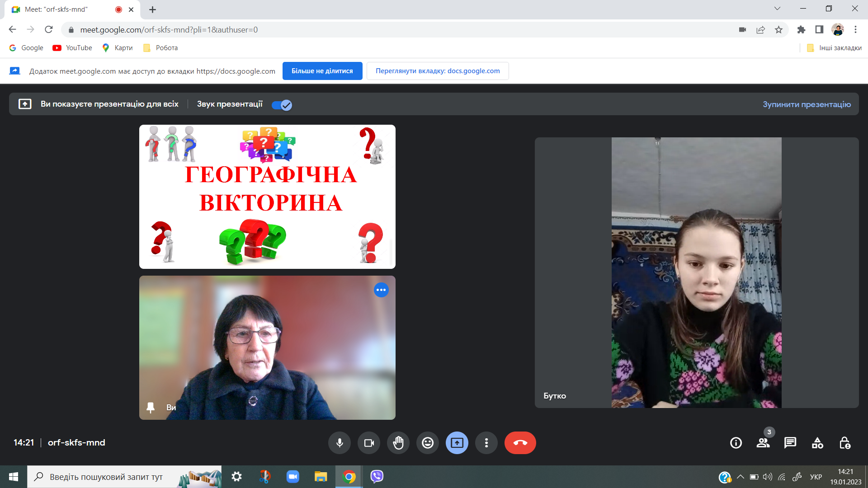Open the activities panel
The image size is (868, 488).
[x=817, y=443]
